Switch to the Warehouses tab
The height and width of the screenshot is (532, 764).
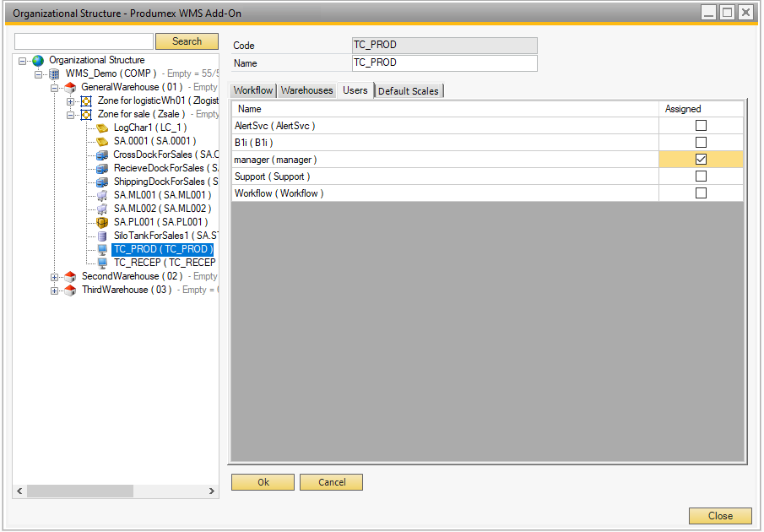pyautogui.click(x=306, y=90)
